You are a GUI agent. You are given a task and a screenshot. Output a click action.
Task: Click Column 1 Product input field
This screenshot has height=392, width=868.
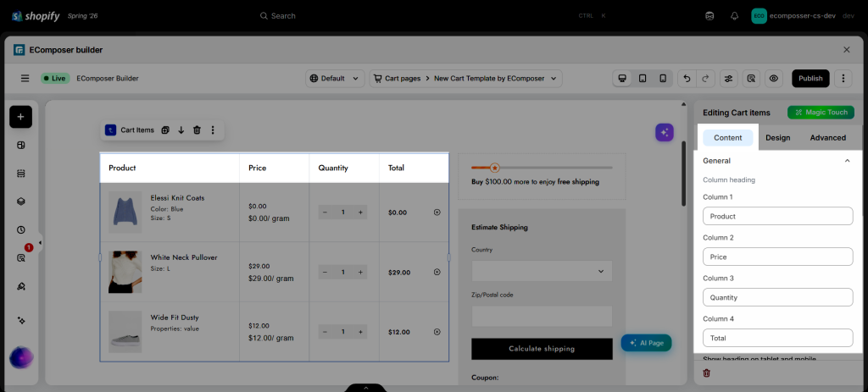pyautogui.click(x=778, y=216)
